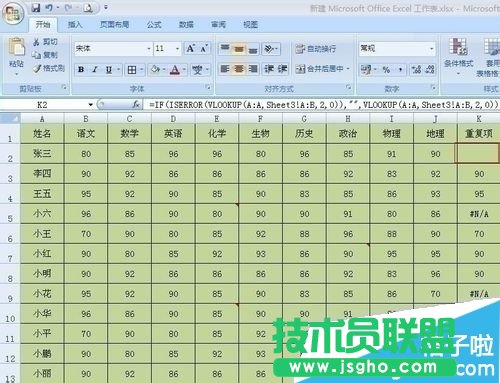Switch to the Formulas (公式) tab
The height and width of the screenshot is (383, 500).
[154, 24]
